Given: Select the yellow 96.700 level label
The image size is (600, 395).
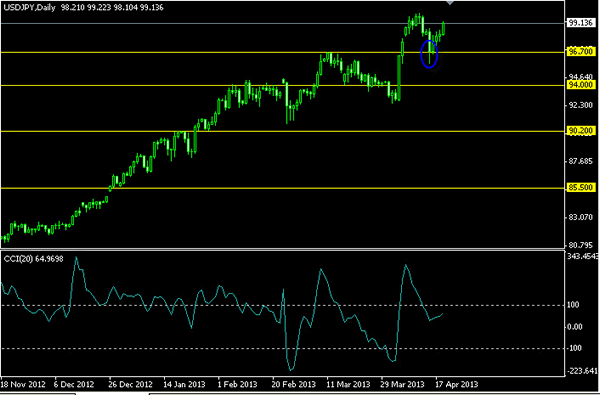Looking at the screenshot, I should point(581,52).
